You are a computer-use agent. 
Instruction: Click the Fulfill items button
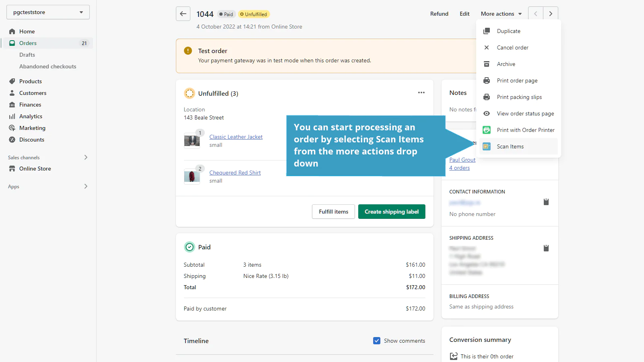coord(333,212)
